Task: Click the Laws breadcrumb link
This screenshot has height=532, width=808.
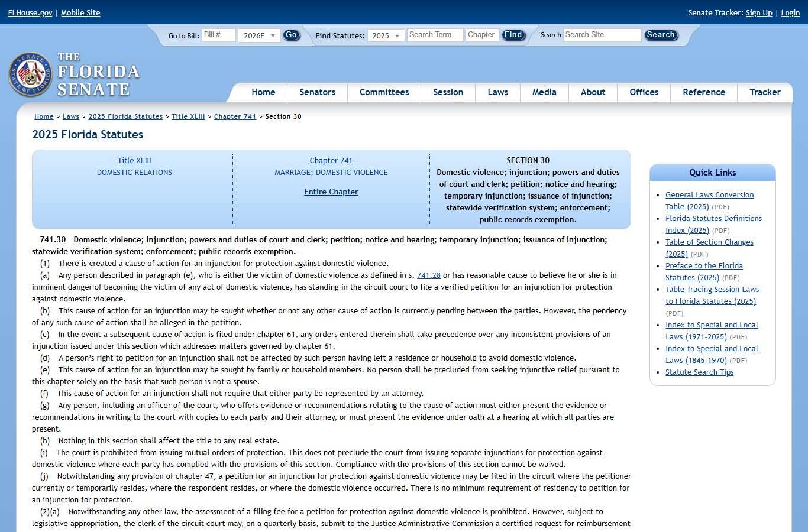Action: [71, 116]
